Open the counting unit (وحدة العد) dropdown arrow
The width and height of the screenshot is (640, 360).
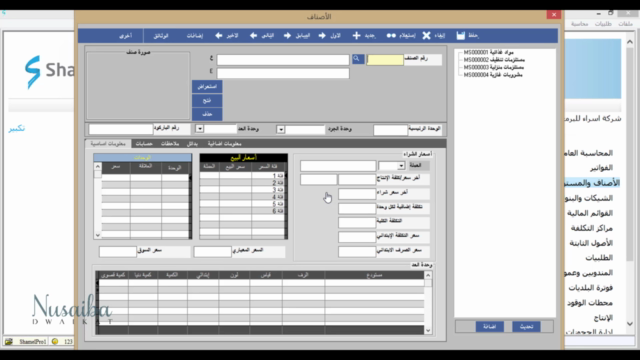(x=200, y=129)
